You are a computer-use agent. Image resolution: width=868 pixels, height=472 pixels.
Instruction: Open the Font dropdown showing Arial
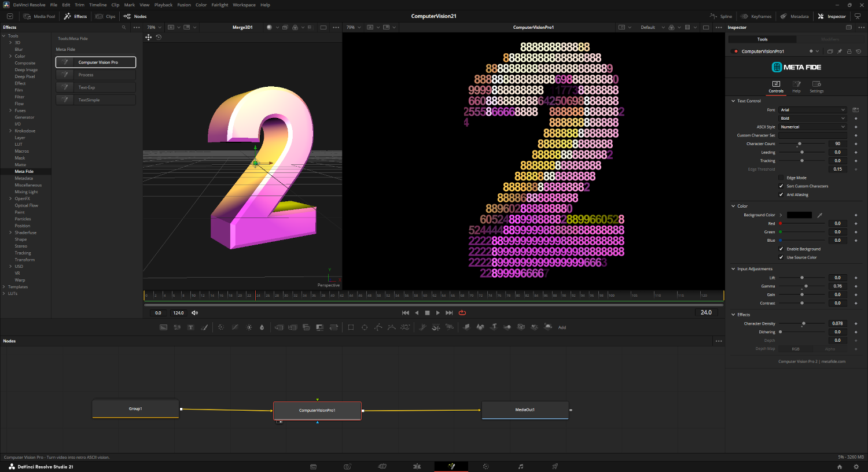pyautogui.click(x=812, y=110)
